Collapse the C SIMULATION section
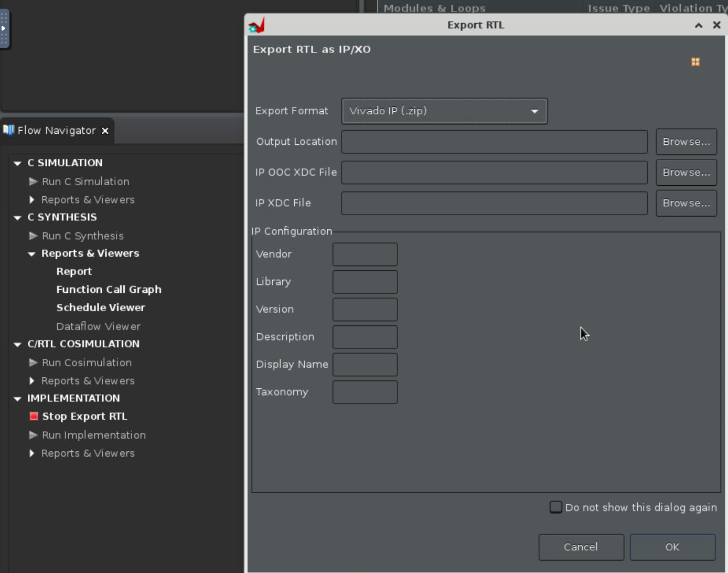The image size is (728, 573). coord(17,163)
